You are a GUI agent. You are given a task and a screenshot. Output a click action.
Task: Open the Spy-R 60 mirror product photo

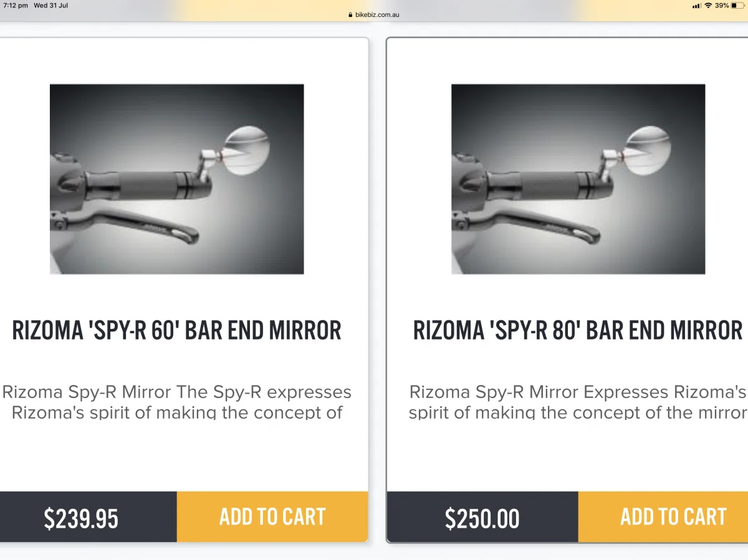(176, 179)
